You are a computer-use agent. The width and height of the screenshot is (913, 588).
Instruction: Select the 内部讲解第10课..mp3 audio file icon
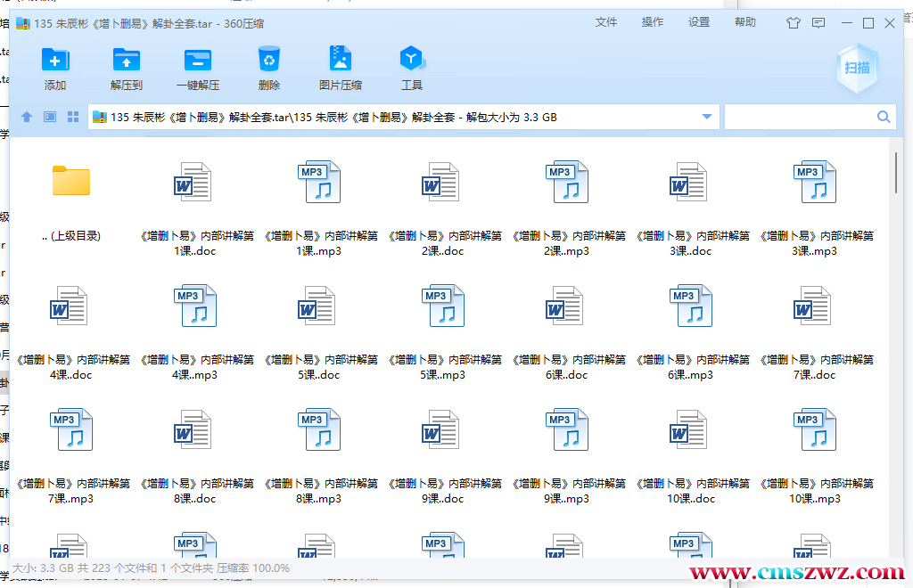tap(815, 429)
